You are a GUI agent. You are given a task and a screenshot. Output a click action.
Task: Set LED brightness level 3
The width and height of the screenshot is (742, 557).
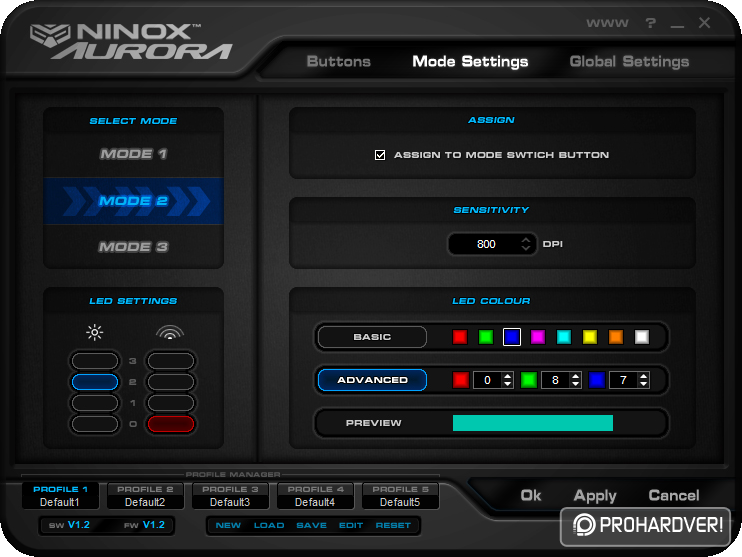pyautogui.click(x=95, y=361)
